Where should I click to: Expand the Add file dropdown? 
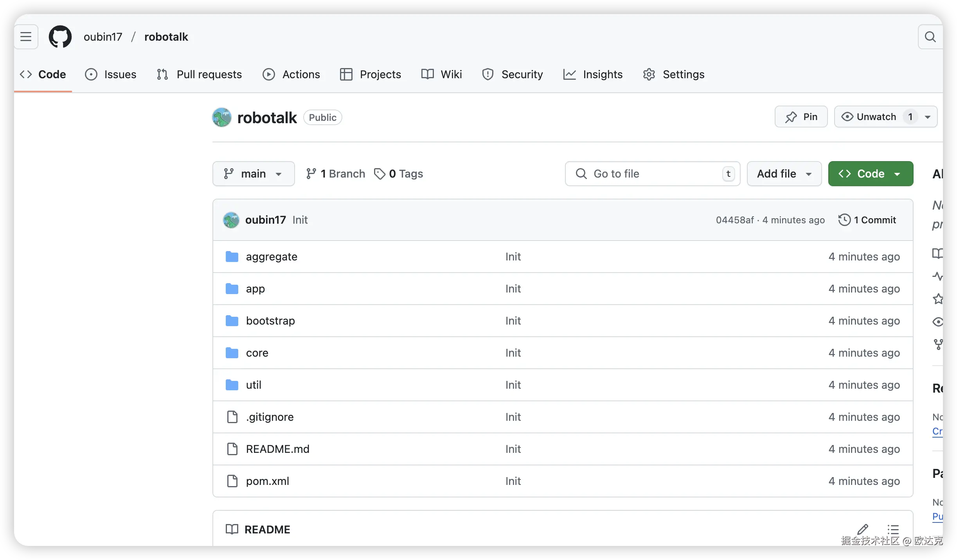784,174
